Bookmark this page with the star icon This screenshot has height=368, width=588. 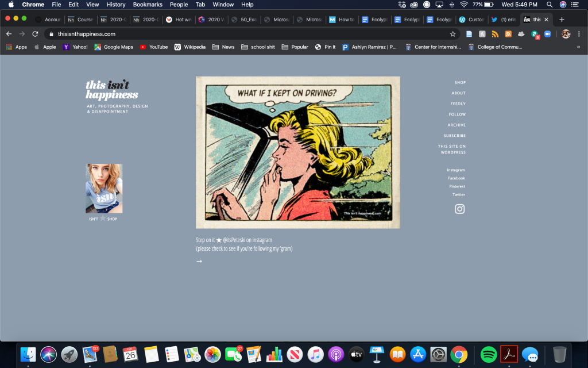pos(452,34)
